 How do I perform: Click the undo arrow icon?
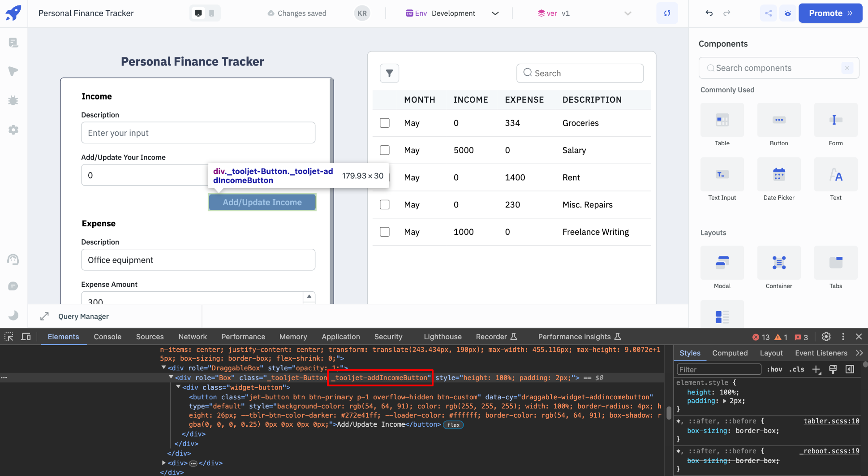coord(709,13)
